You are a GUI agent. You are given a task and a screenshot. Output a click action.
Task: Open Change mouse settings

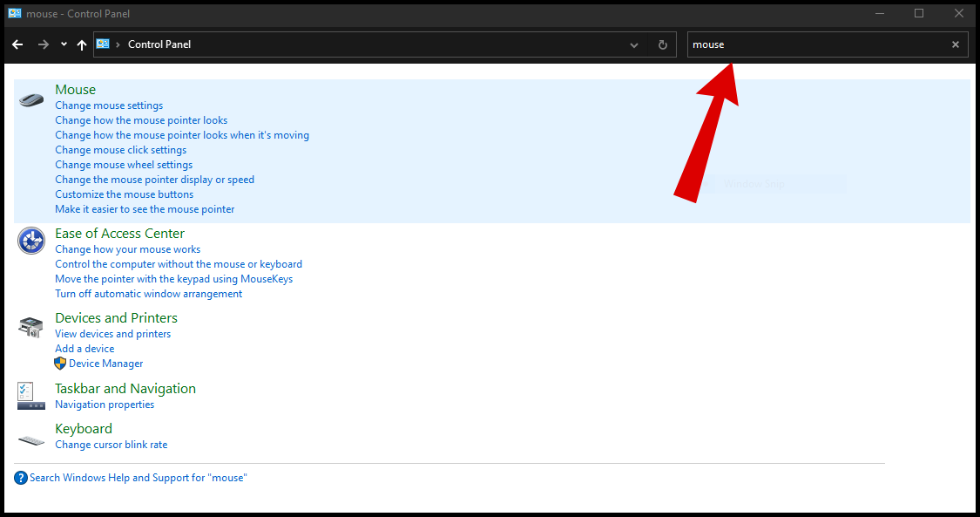[x=109, y=105]
